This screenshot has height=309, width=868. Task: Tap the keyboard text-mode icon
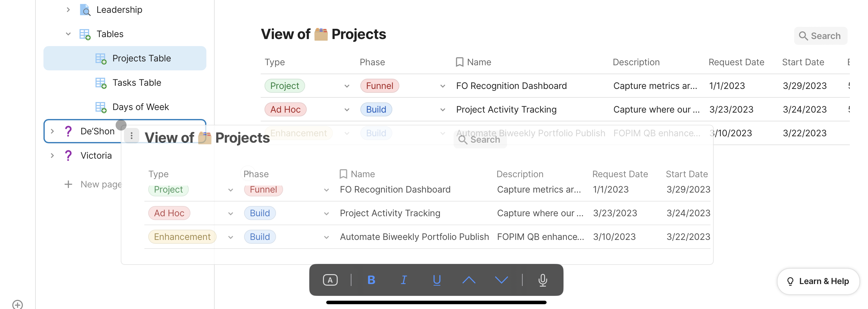point(330,280)
